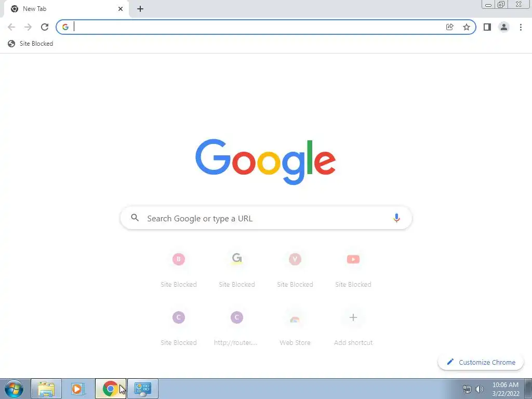Click the network tray icon

pyautogui.click(x=467, y=389)
